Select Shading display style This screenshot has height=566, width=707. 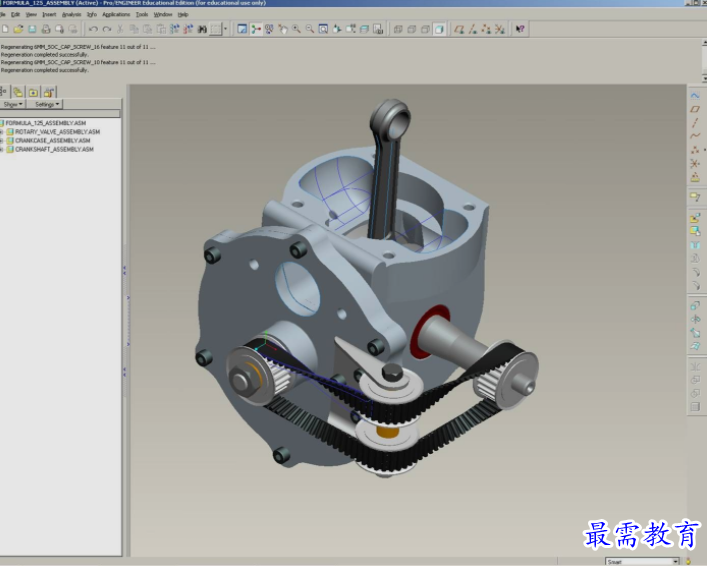439,29
